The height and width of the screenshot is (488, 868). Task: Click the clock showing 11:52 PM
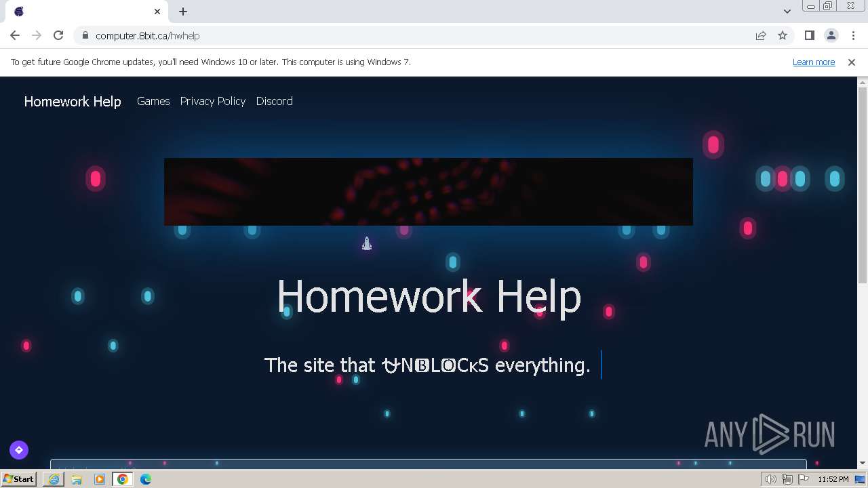[833, 479]
